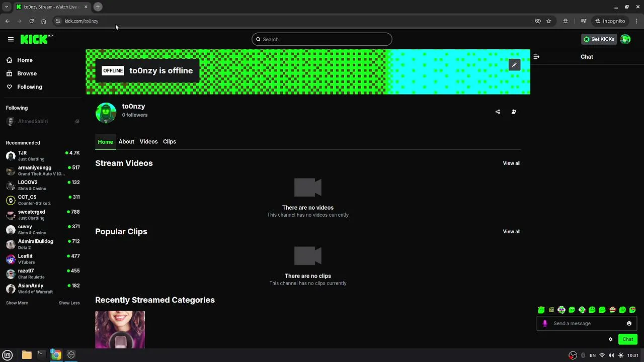644x362 pixels.
Task: Click the media control toolbar icon
Action: (584, 21)
